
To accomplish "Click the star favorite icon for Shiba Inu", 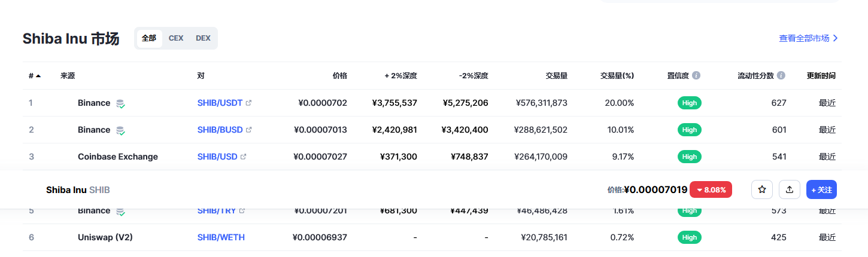I will point(762,189).
